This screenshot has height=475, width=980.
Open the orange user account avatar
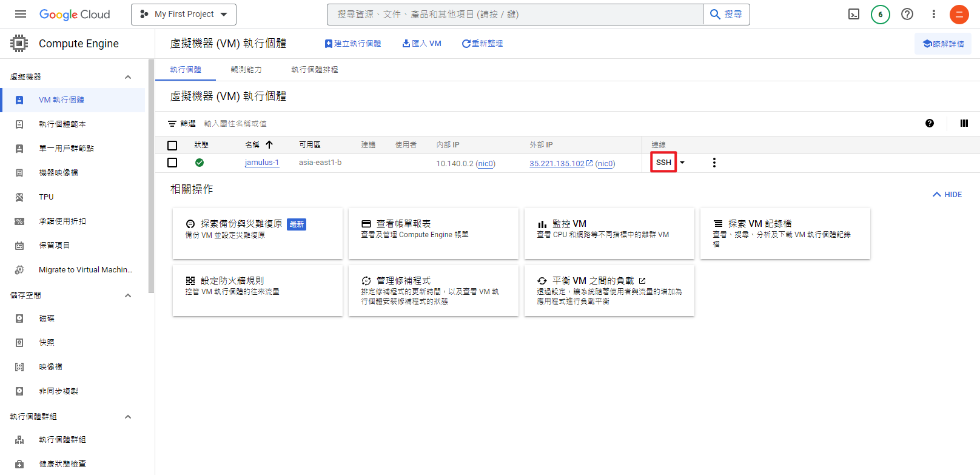959,14
